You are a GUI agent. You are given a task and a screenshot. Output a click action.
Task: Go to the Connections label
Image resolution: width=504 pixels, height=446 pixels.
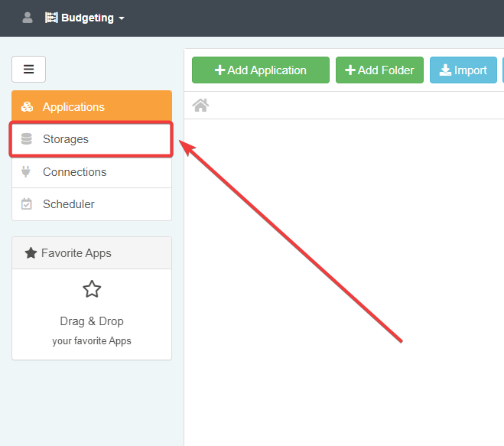(x=74, y=172)
